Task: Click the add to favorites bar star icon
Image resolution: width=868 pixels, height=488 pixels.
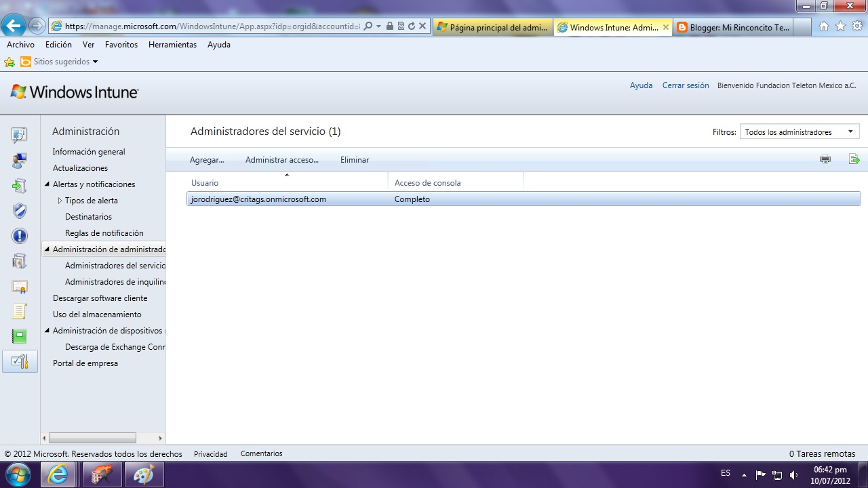Action: tap(9, 62)
